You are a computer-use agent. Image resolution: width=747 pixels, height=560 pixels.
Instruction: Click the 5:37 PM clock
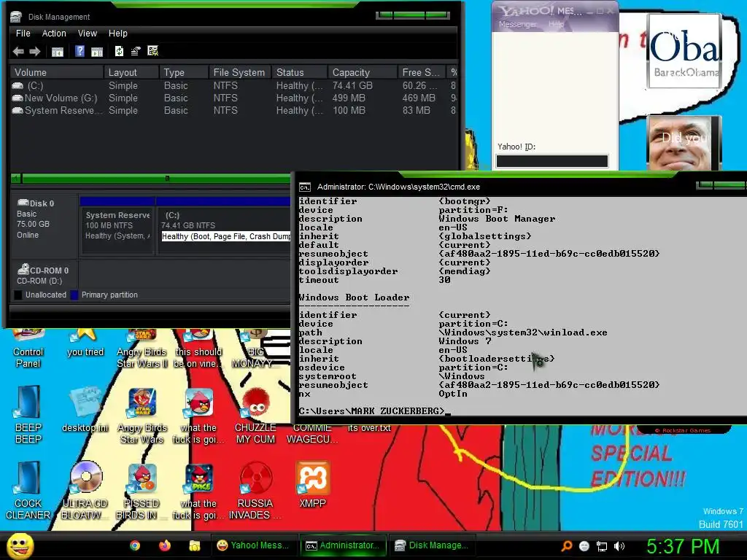pos(683,546)
